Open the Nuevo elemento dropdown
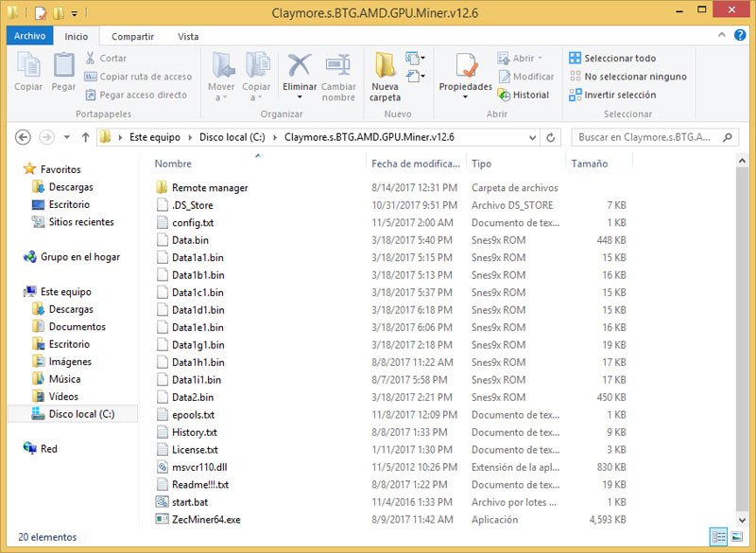The height and width of the screenshot is (553, 756). click(415, 58)
